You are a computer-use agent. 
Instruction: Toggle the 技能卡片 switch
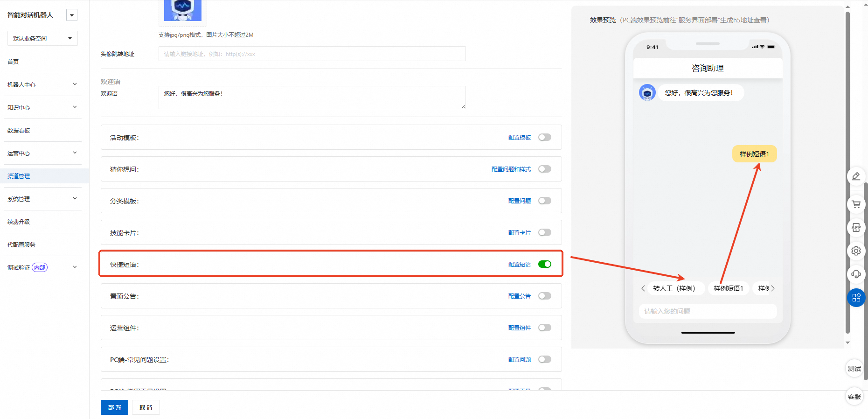click(x=545, y=232)
